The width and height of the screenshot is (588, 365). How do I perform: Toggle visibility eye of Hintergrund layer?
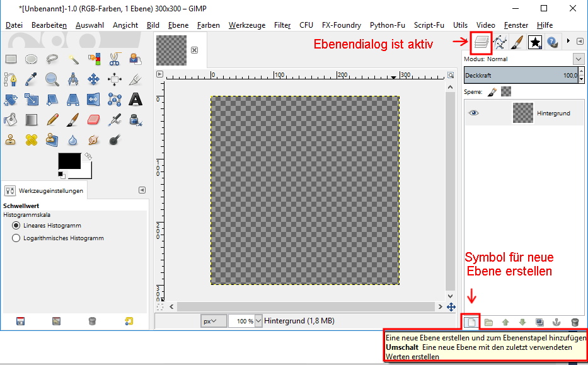[474, 113]
